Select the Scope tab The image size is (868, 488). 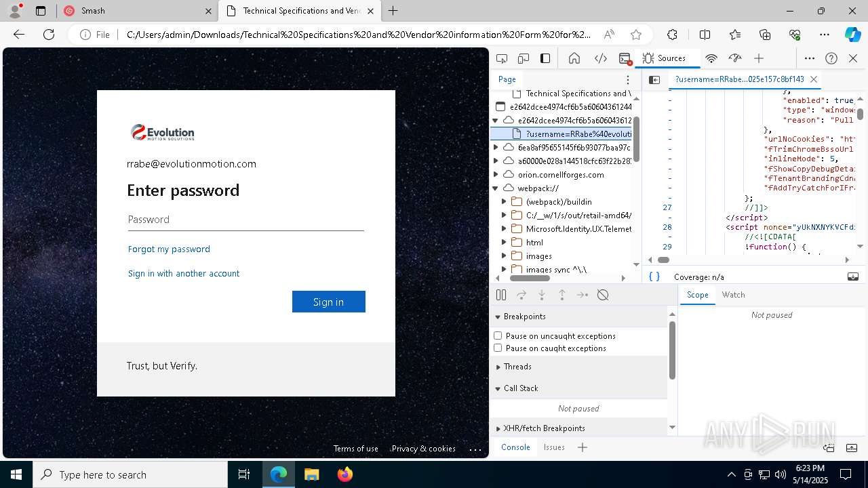coord(697,295)
